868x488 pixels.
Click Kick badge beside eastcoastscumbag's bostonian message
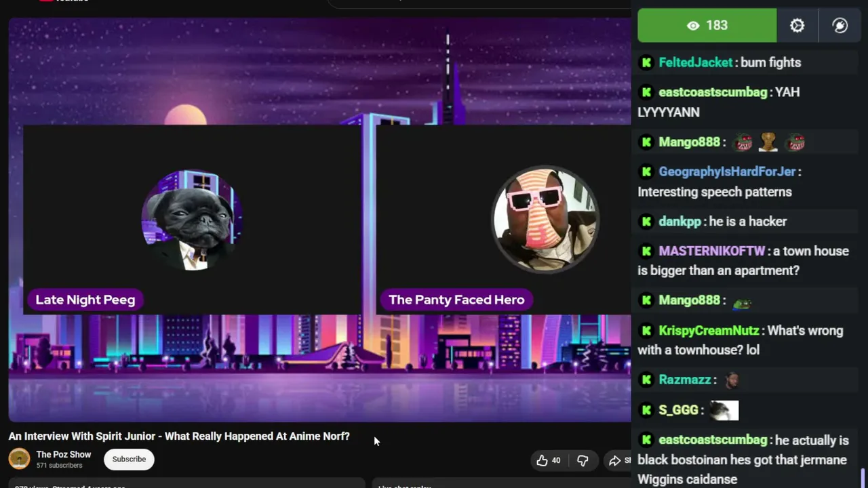click(x=646, y=441)
